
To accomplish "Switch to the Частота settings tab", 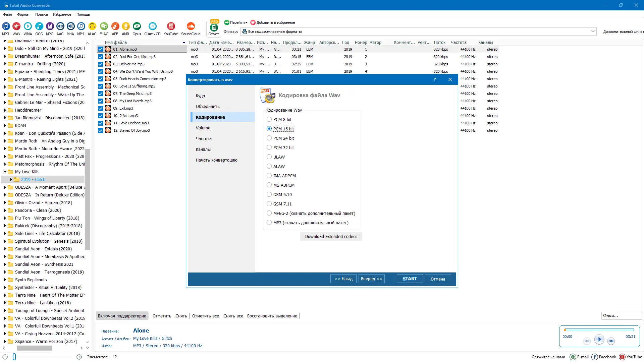I will (204, 139).
